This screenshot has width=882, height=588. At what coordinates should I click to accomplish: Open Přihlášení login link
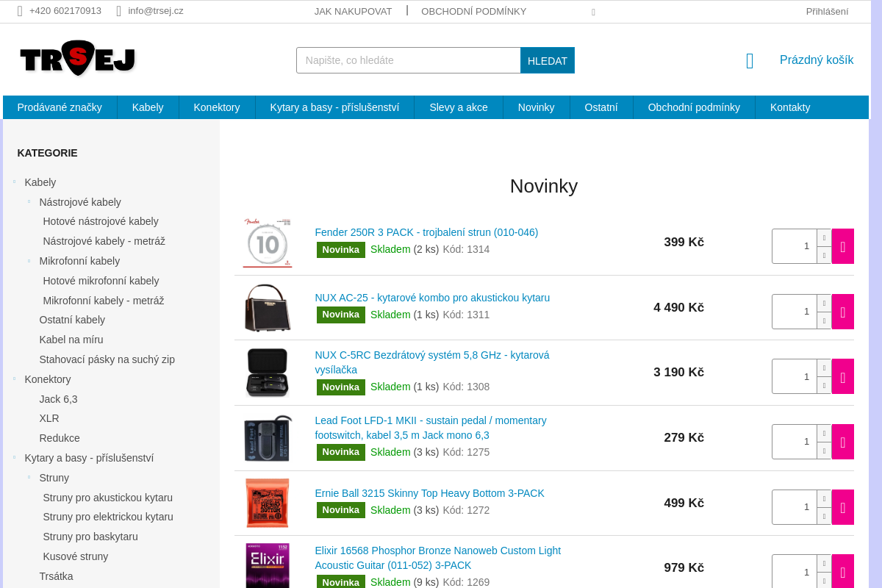point(827,11)
